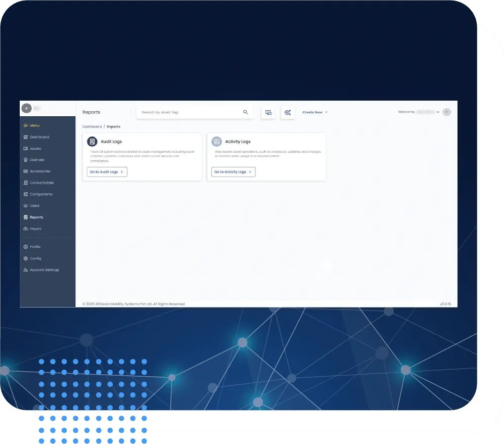Click the Audit Logs card title
The image size is (504, 444).
pos(111,142)
